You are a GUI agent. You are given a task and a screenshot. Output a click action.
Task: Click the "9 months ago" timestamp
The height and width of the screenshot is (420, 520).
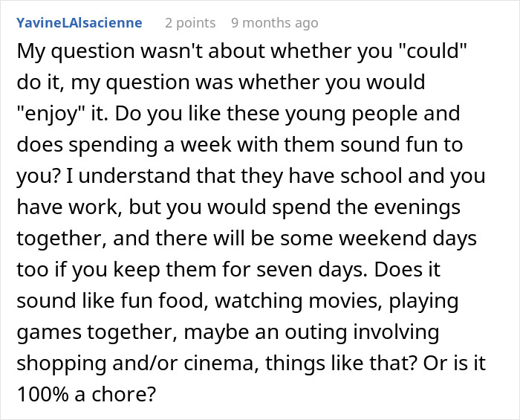[275, 23]
